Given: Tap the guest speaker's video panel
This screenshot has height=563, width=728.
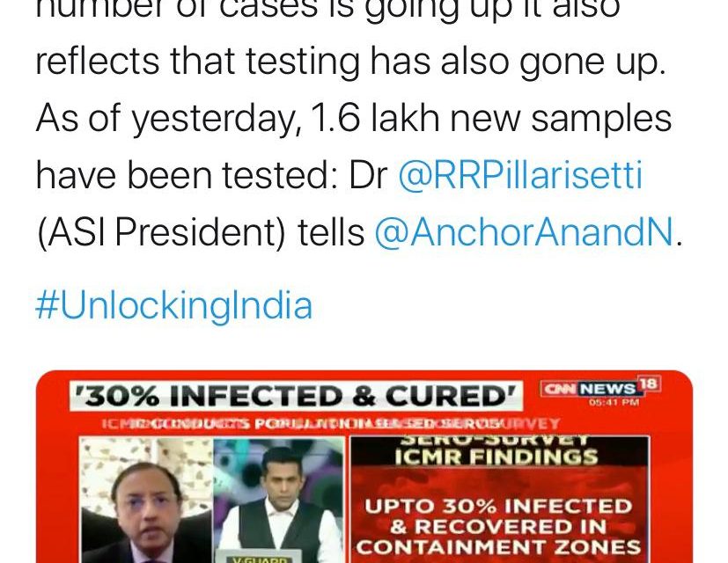Looking at the screenshot, I should tap(147, 501).
